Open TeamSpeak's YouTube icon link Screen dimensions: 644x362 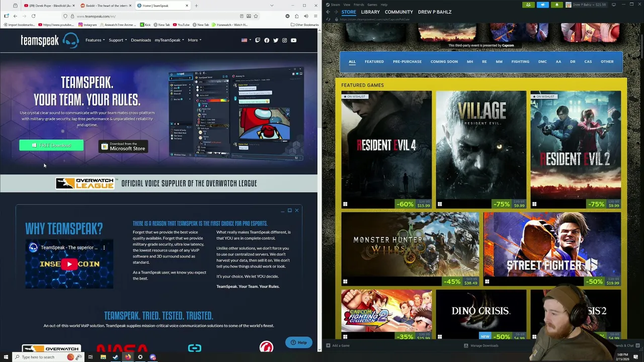pos(293,40)
